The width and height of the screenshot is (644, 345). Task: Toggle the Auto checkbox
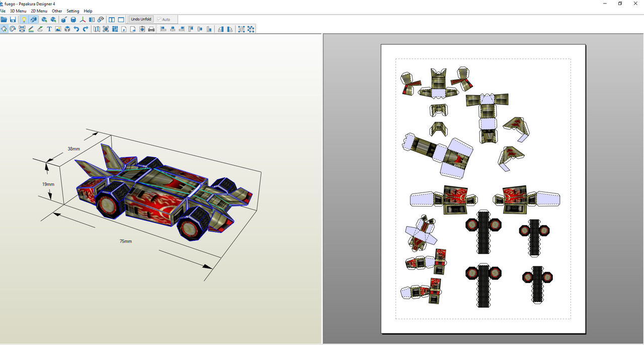coord(164,20)
